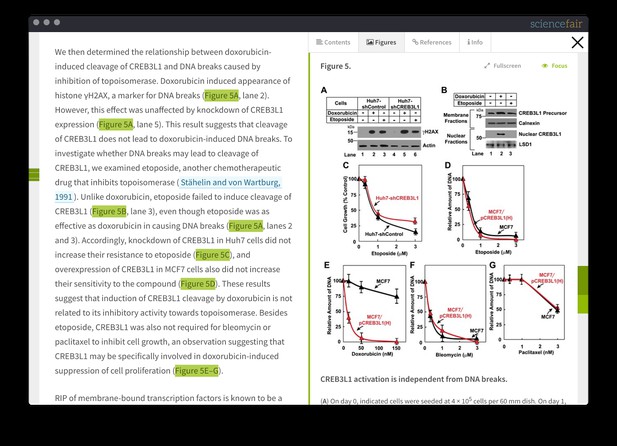Click the eye icon beside Focus
This screenshot has width=617, height=446.
545,66
